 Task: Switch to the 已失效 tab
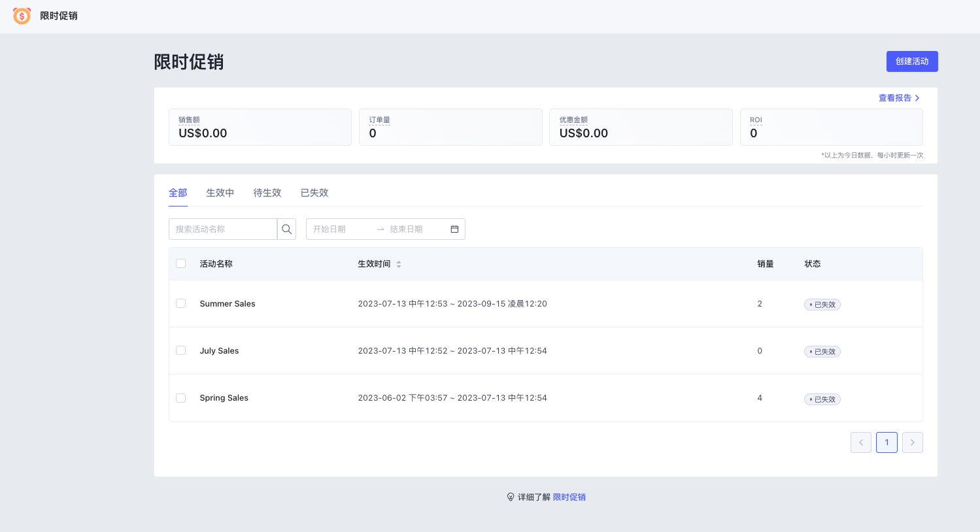coord(314,193)
